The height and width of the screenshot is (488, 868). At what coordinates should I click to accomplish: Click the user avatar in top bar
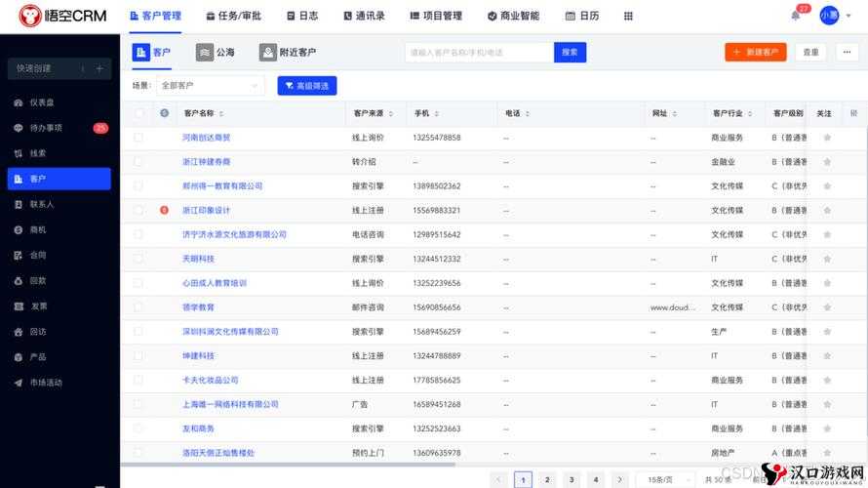coord(829,16)
